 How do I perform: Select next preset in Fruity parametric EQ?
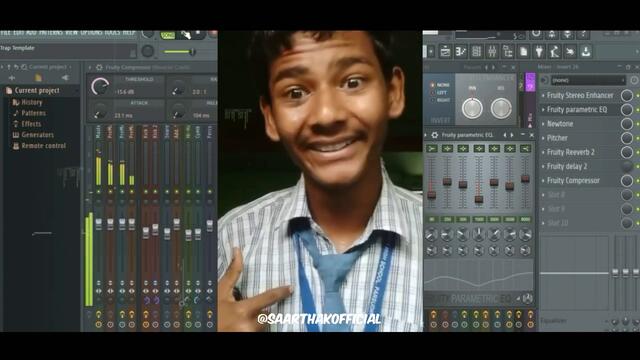point(512,135)
